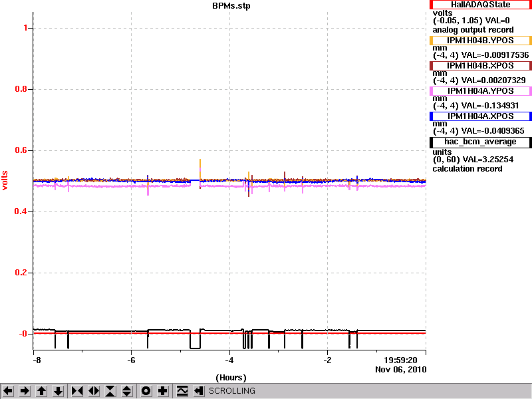Click the (Hours) axis label
532x399 pixels.
pos(231,378)
